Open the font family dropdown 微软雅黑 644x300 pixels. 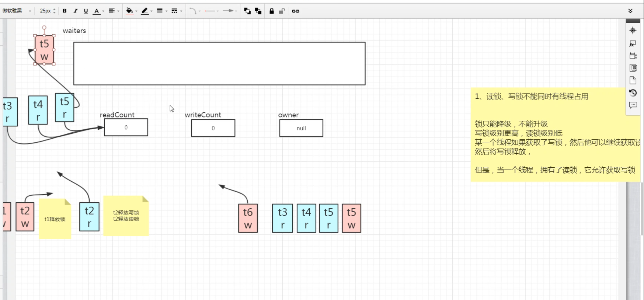coord(17,11)
